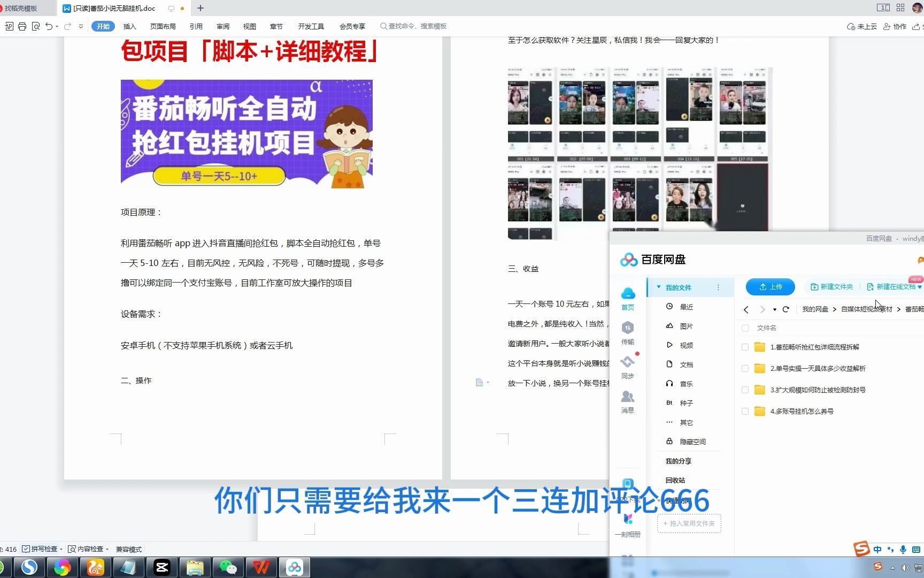This screenshot has width=924, height=578.
Task: Check the 4.多账号挂机怎么养号 folder checkbox
Action: click(x=745, y=411)
